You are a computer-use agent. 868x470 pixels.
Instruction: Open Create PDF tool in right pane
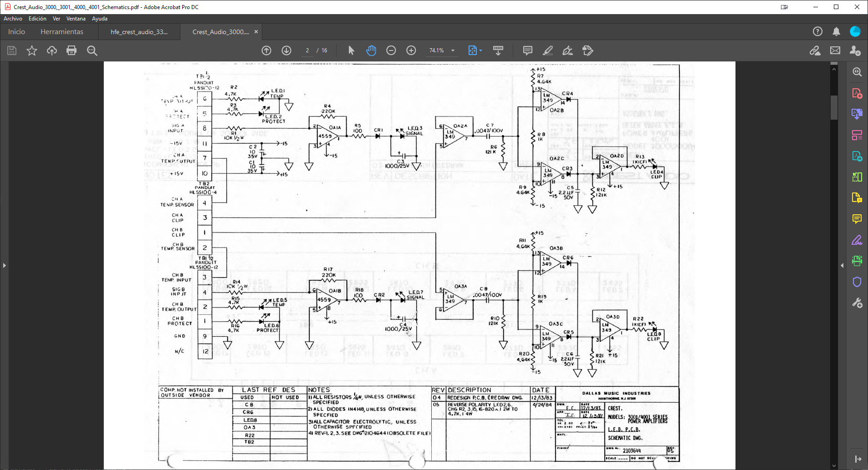[857, 93]
